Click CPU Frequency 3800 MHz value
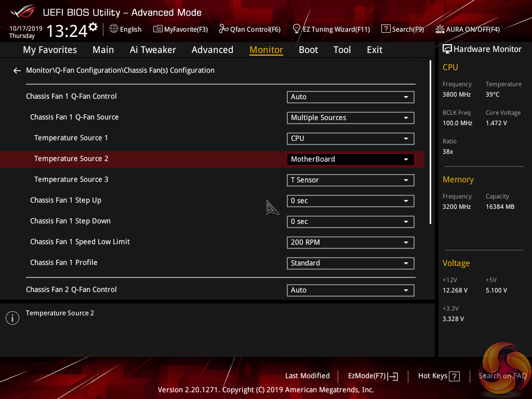 point(457,95)
